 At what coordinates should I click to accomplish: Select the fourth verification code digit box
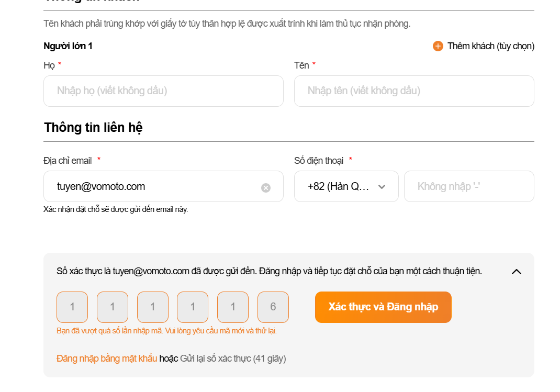pos(193,307)
